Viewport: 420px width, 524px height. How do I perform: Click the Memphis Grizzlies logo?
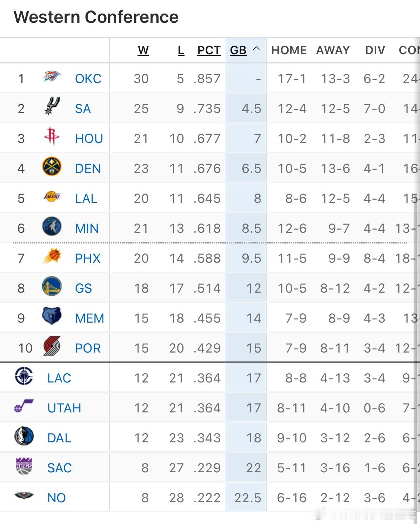pos(52,316)
